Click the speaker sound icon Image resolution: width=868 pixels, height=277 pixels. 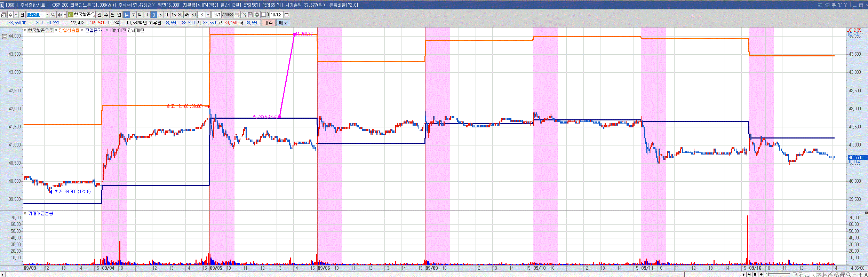pos(59,15)
